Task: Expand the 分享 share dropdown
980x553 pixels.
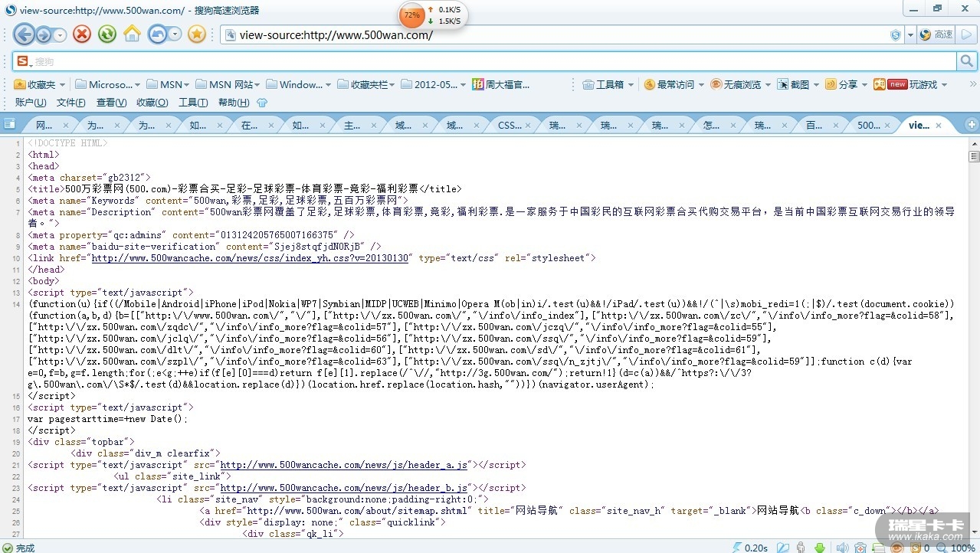Action: click(x=864, y=85)
